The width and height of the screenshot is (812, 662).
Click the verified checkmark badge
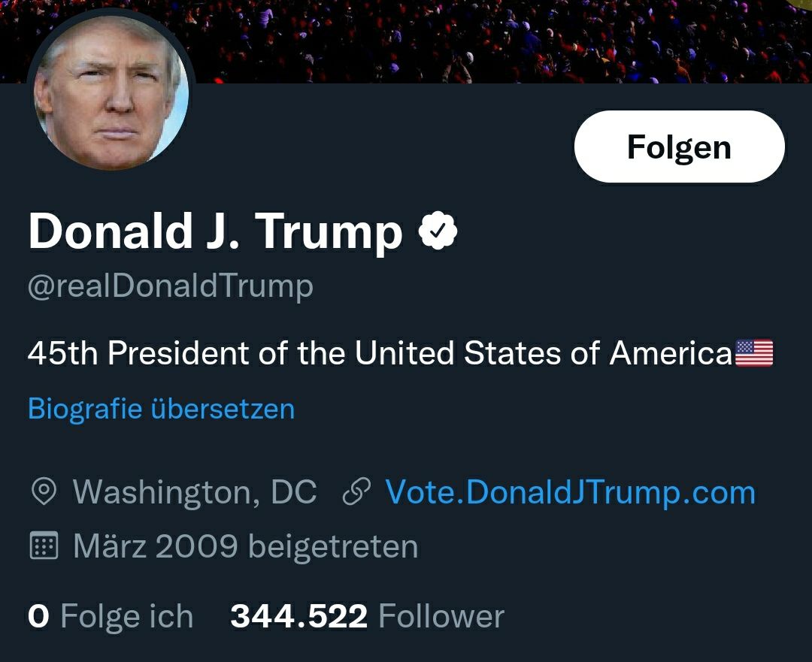click(438, 231)
